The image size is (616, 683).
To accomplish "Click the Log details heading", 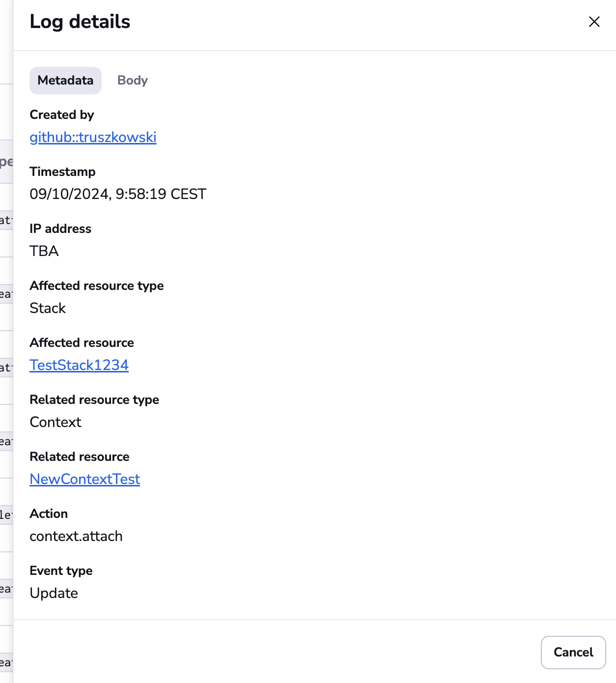I will coord(80,22).
